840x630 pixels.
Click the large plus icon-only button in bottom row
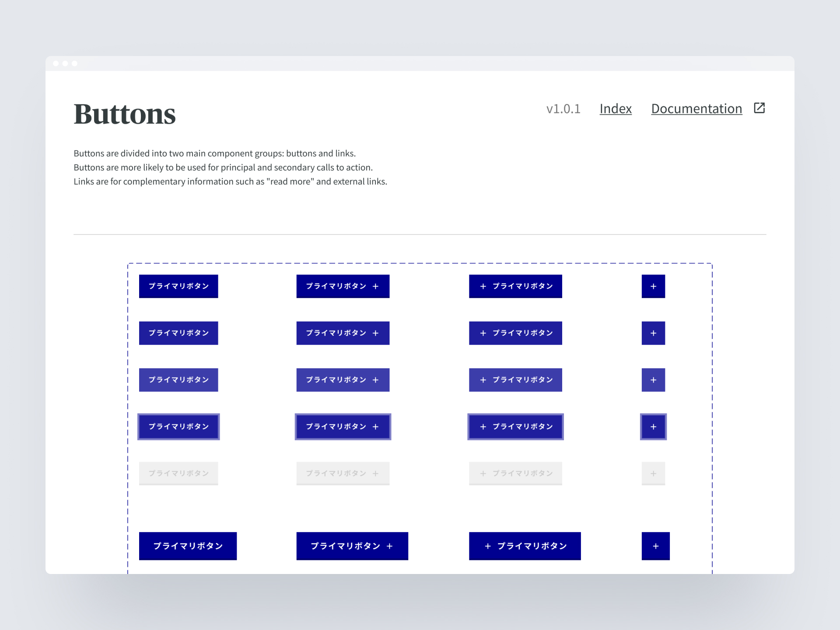coord(655,546)
